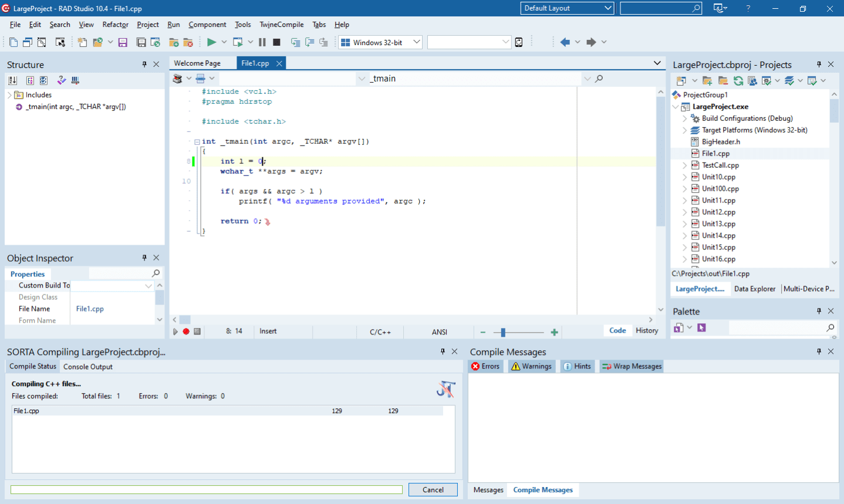Open the Data Explorer tab

[755, 289]
